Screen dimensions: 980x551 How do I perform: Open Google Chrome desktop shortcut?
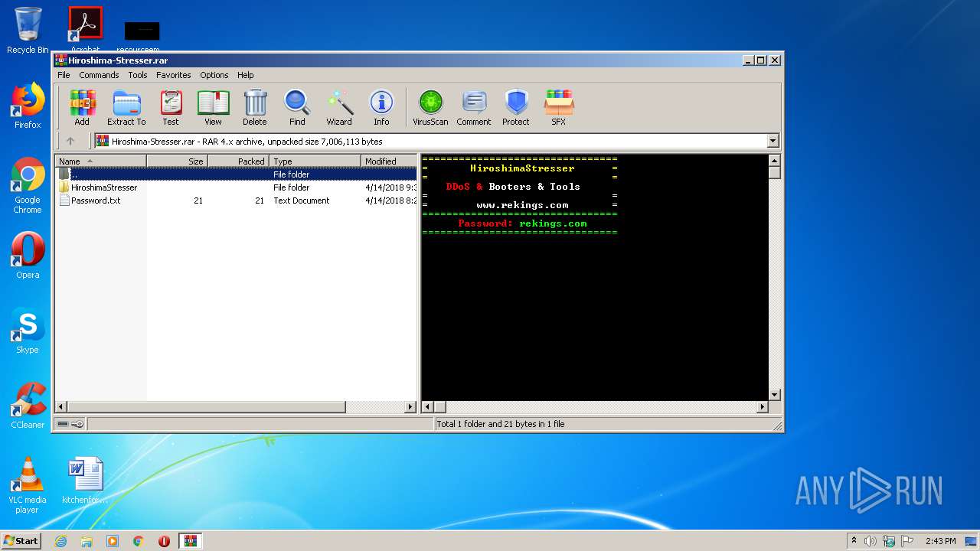28,185
